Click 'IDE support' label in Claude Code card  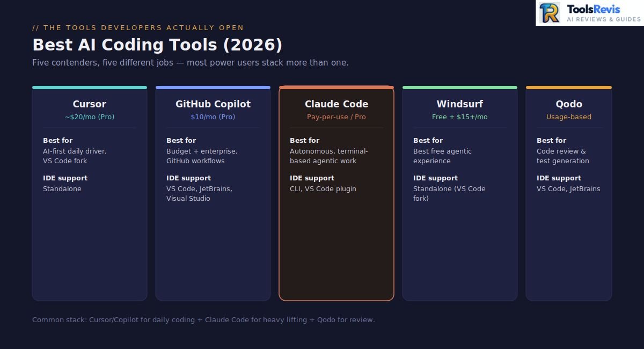point(312,178)
